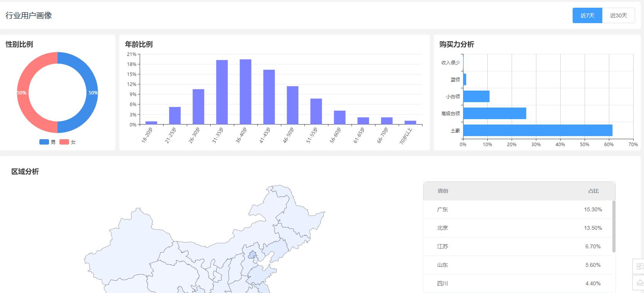
Task: Select the 21-25岁 bar in age chart
Action: 175,116
